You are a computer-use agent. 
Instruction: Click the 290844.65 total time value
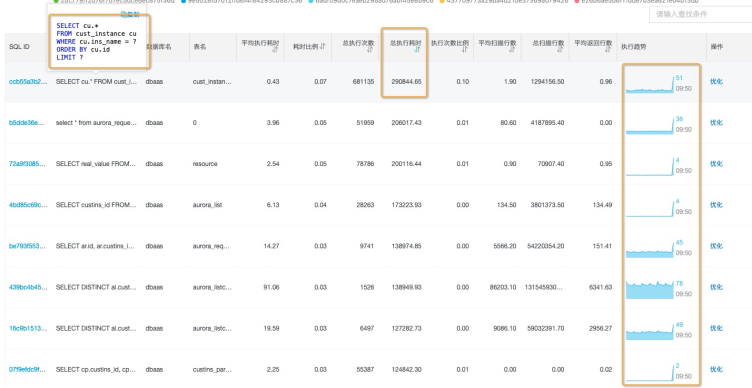coord(406,82)
